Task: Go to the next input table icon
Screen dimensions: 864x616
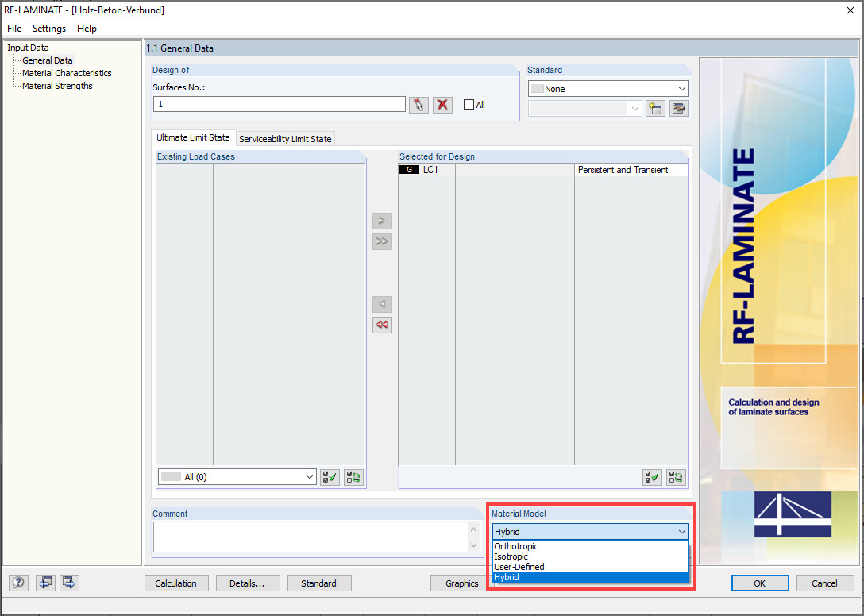Action: 69,583
